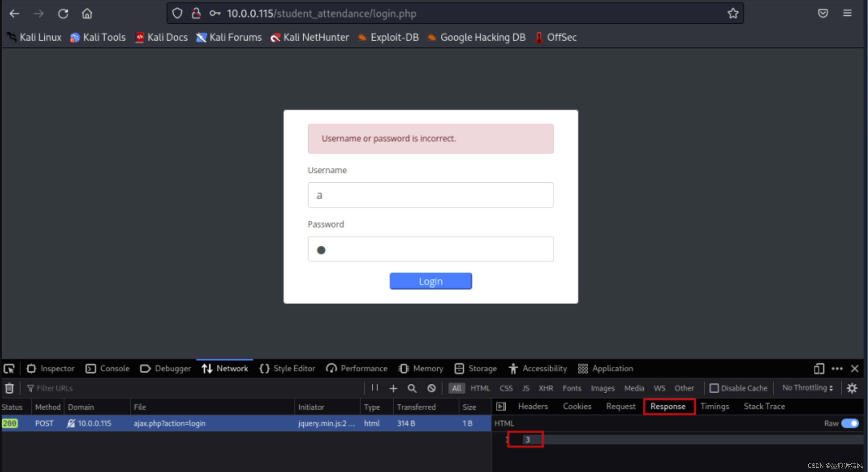Select the No Throttling dropdown
Image resolution: width=868 pixels, height=472 pixels.
[x=809, y=388]
